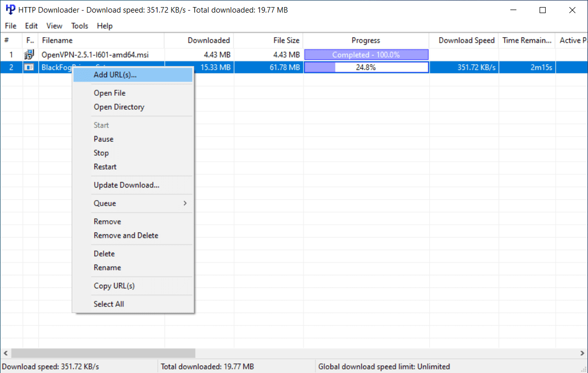
Task: Choose Copy URL(s) in context menu
Action: point(133,286)
